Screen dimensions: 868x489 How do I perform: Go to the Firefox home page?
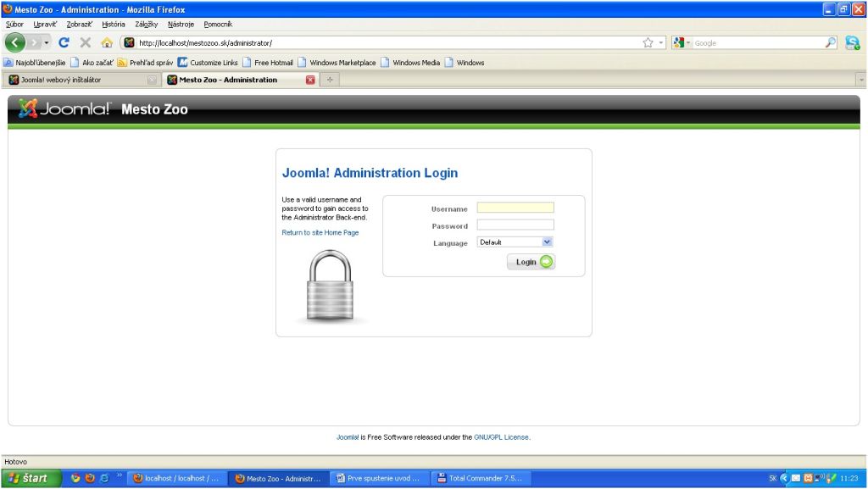(x=107, y=42)
